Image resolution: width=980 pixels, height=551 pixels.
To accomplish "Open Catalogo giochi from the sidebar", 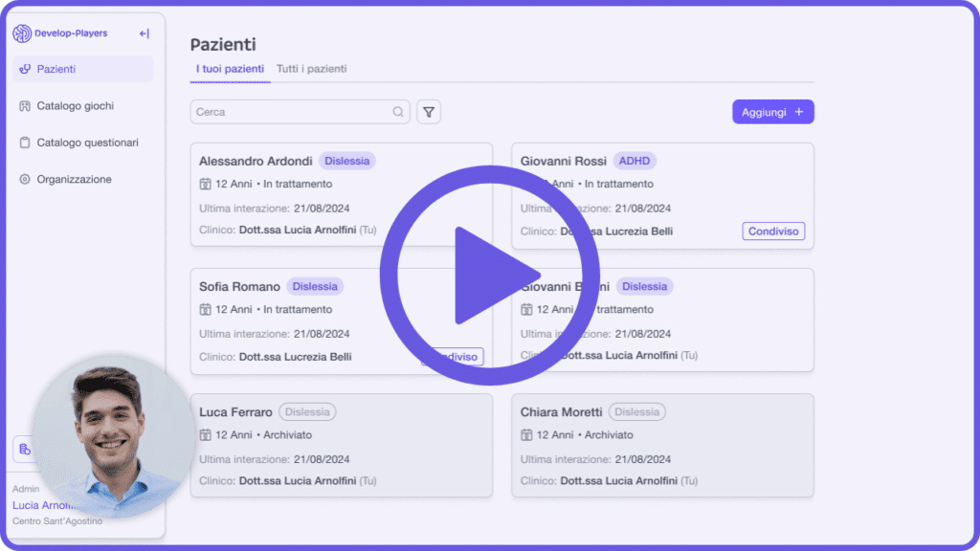I will click(75, 106).
